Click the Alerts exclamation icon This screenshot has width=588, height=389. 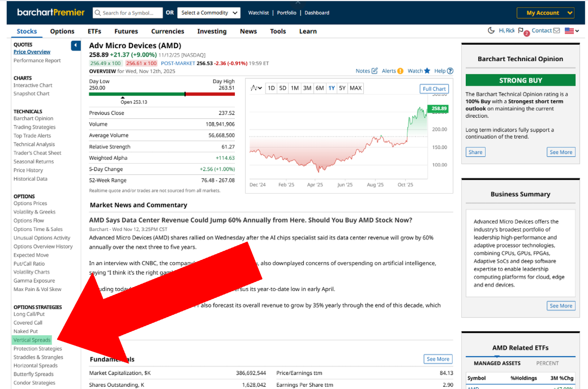(400, 71)
